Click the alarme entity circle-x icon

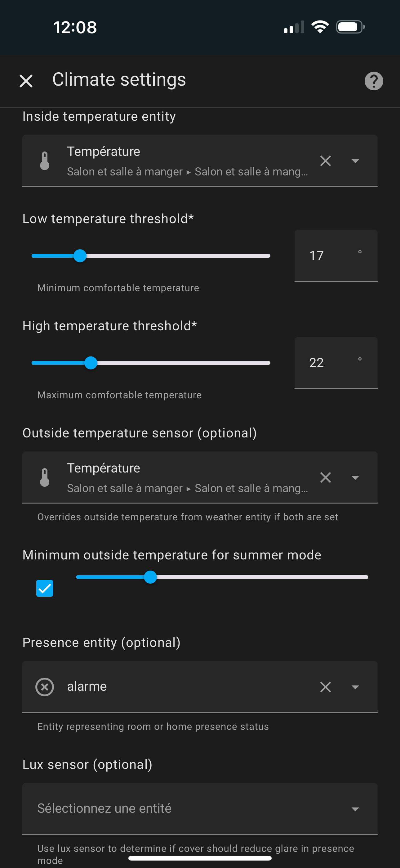pyautogui.click(x=45, y=687)
